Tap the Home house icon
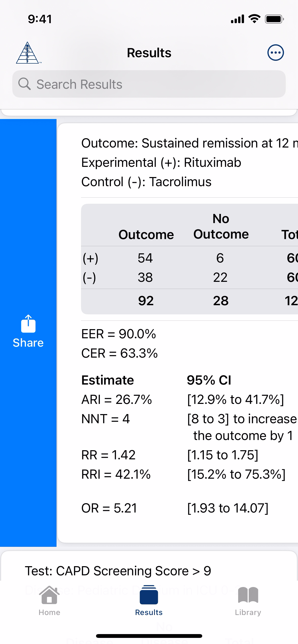Image resolution: width=298 pixels, height=644 pixels. 49,595
